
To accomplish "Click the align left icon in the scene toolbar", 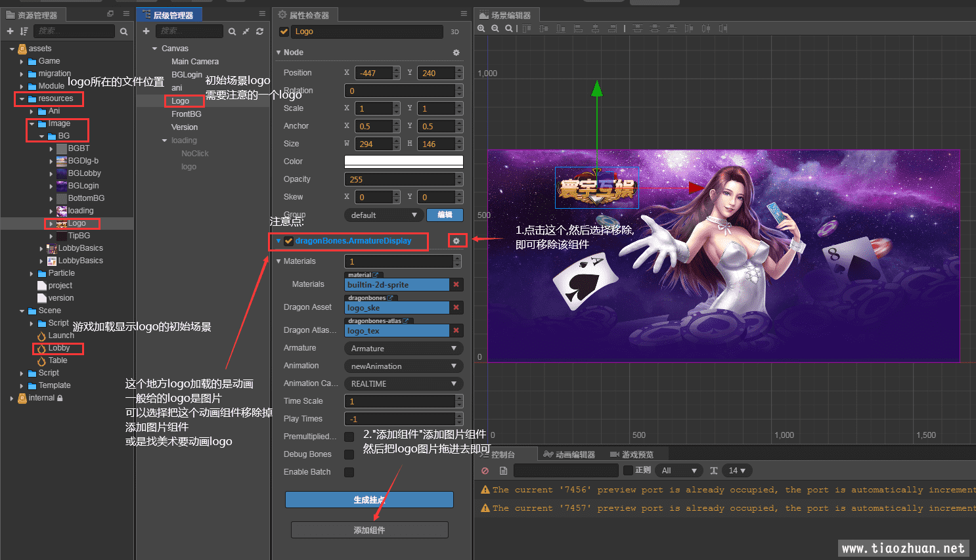I will point(578,28).
